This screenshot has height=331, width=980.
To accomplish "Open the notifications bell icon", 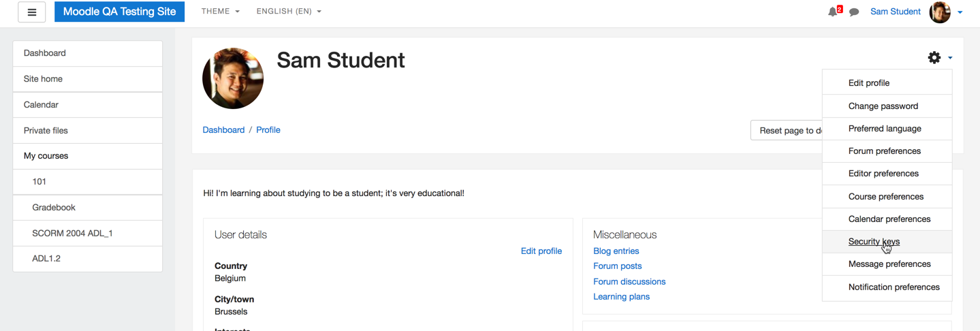I will (833, 12).
